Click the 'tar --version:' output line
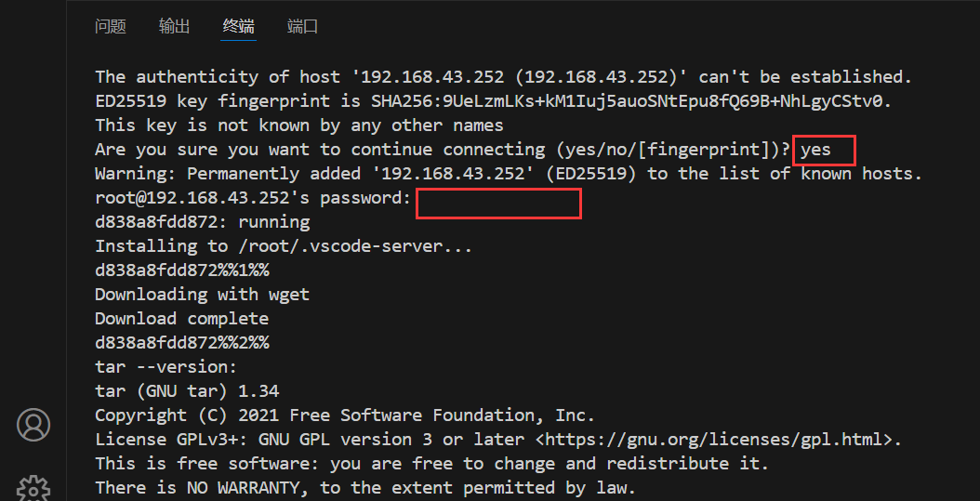 166,367
